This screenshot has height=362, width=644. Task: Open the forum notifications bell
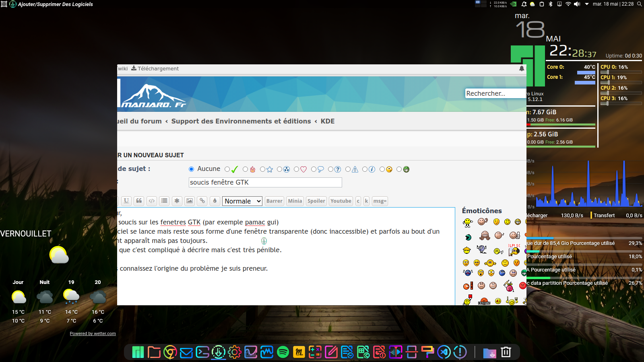[x=522, y=68]
